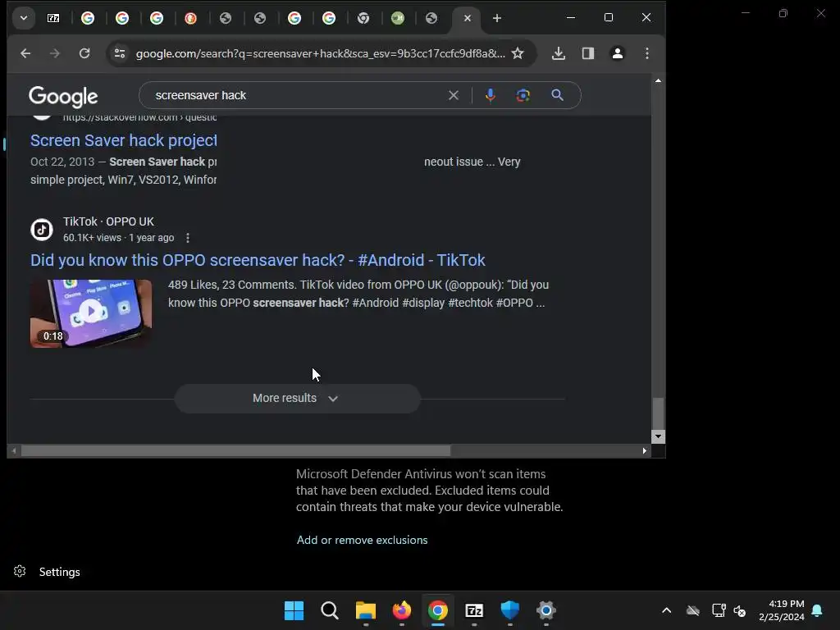Open network status tray icon

coord(719,610)
